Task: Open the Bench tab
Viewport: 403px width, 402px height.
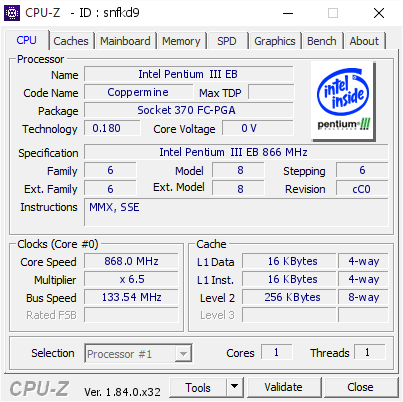Action: point(322,41)
